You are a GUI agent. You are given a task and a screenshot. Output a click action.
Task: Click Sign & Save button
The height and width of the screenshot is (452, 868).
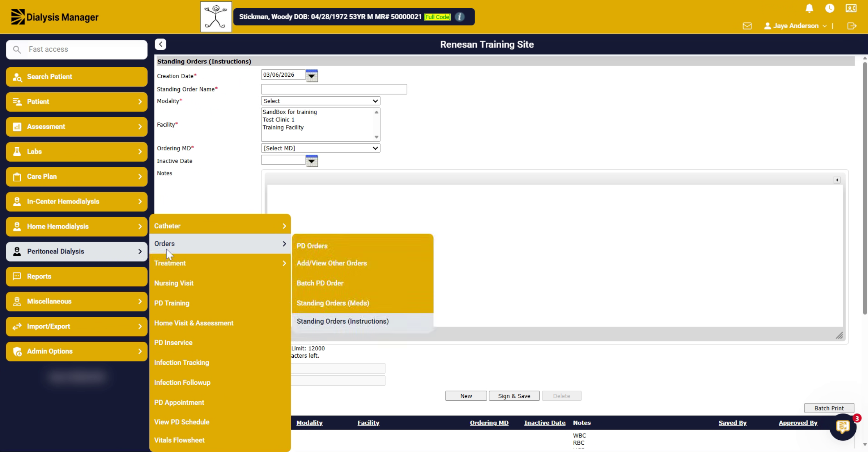pos(514,396)
